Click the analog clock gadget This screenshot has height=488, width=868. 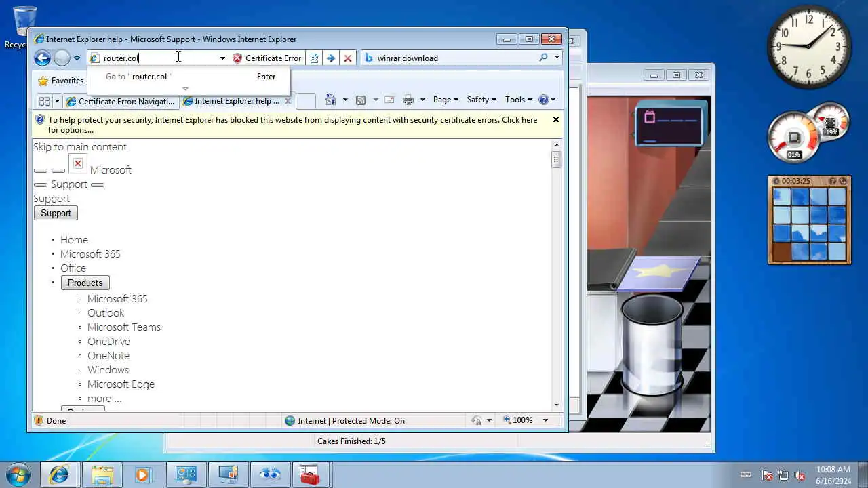coord(809,47)
